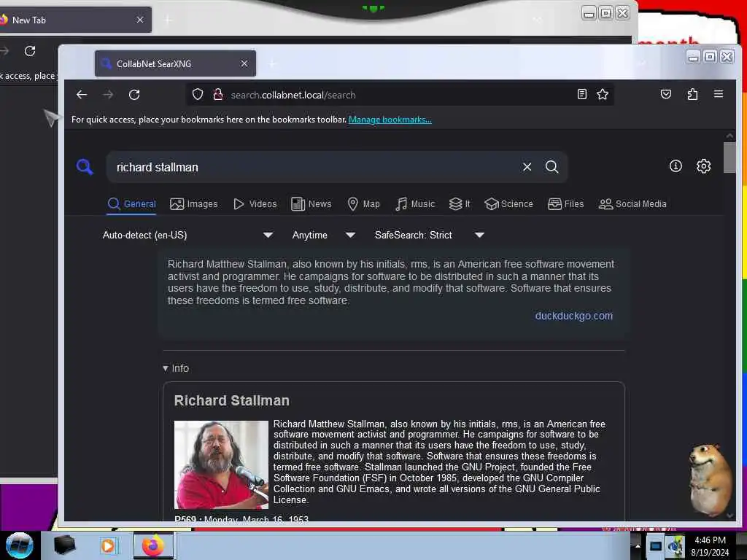Select the Firefox taskbar button
The width and height of the screenshot is (747, 560).
tap(153, 545)
